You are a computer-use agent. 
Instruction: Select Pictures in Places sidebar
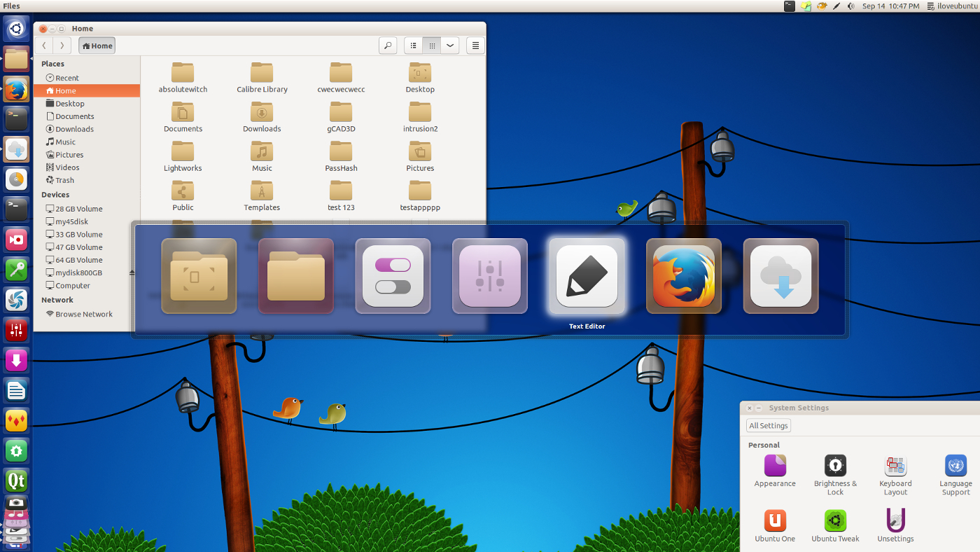click(87, 155)
